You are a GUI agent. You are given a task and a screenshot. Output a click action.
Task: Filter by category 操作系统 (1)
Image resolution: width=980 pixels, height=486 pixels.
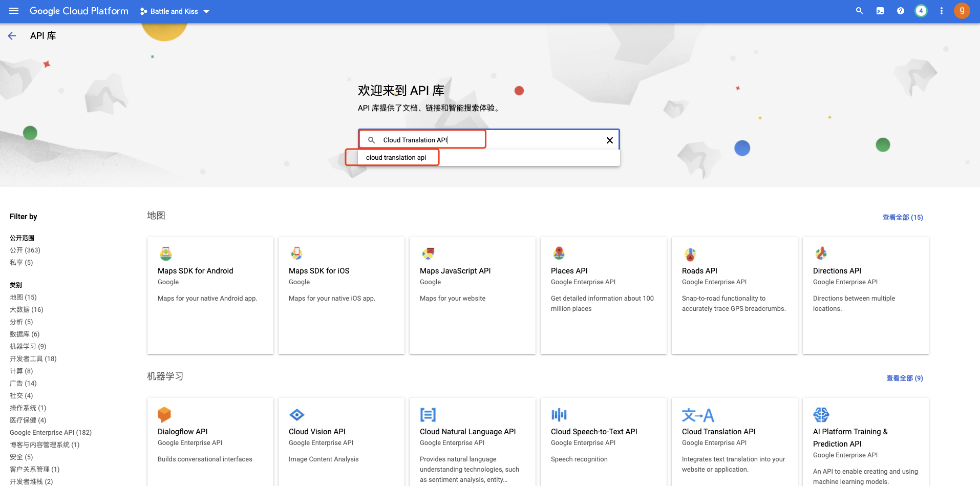[x=28, y=408]
